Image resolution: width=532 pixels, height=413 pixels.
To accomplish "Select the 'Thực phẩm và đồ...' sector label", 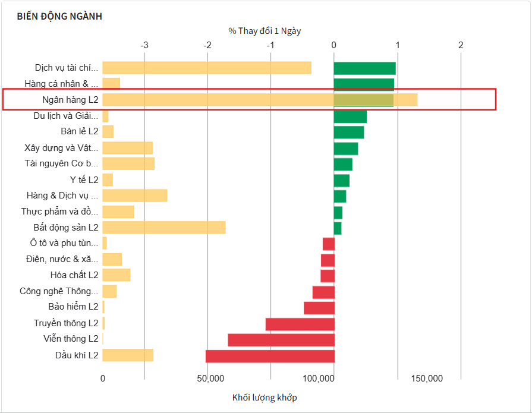I will click(x=59, y=212).
